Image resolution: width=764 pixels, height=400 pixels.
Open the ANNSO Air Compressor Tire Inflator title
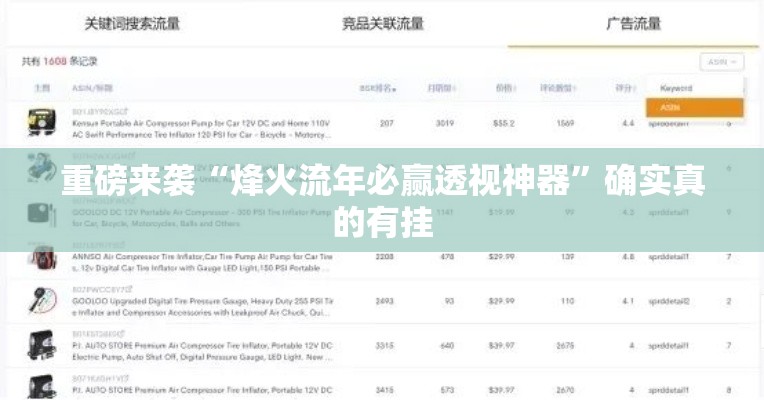[203, 262]
